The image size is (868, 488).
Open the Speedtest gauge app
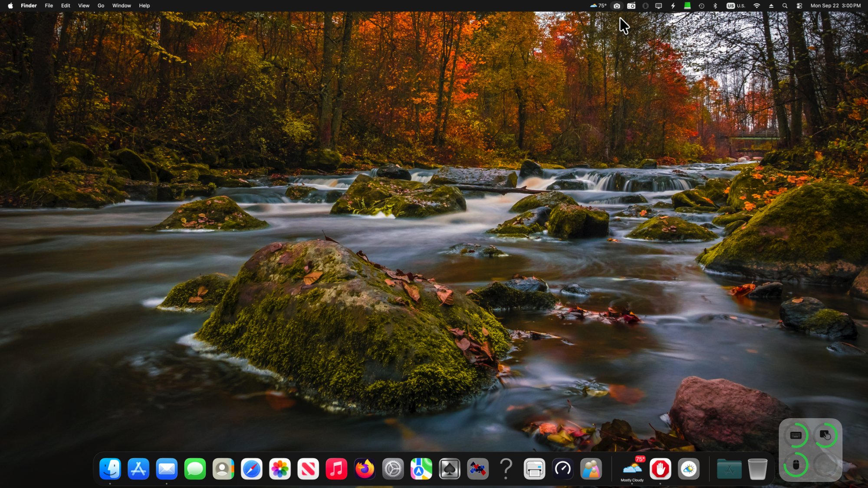click(x=562, y=469)
